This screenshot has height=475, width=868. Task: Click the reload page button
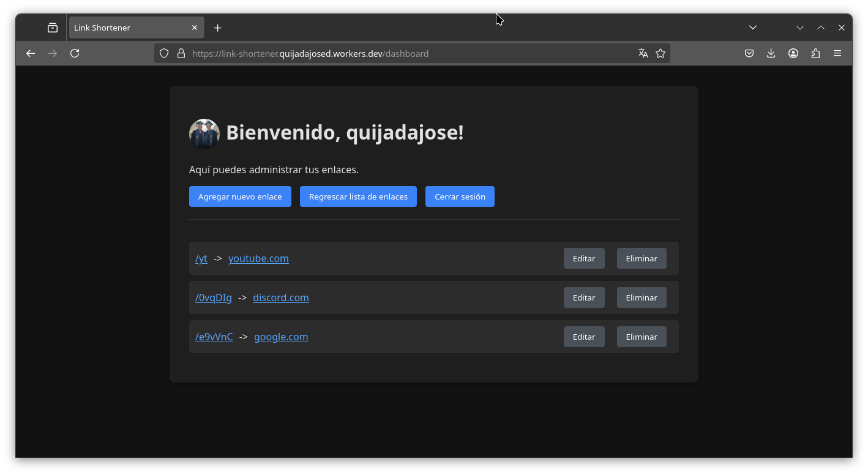(75, 53)
